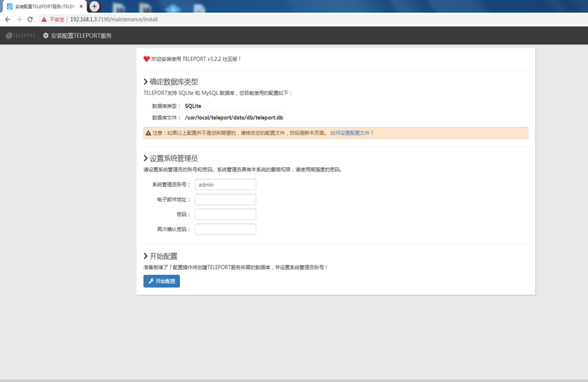This screenshot has height=382, width=588.
Task: Click the TELEPORT logo in the navbar
Action: 20,36
